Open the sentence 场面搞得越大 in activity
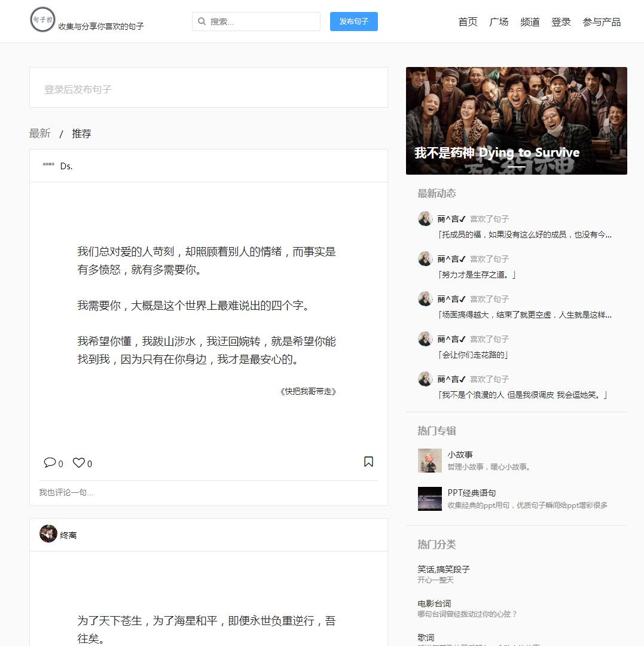 (524, 315)
